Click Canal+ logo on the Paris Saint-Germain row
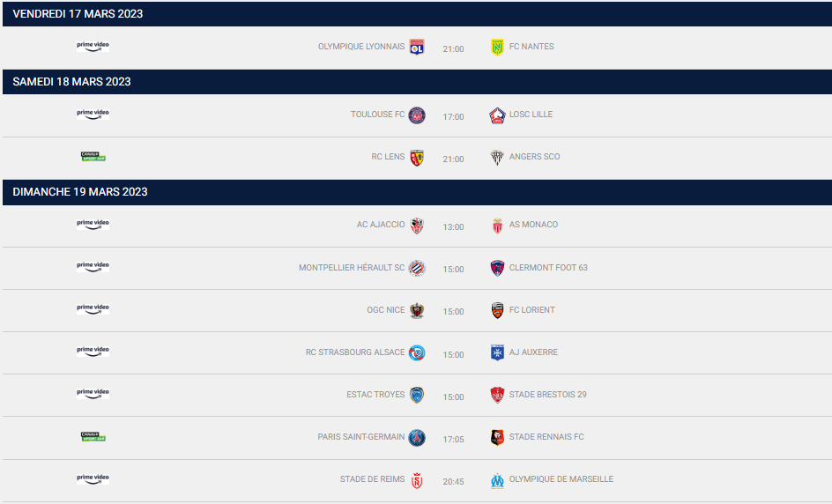This screenshot has width=832, height=504. click(x=93, y=436)
